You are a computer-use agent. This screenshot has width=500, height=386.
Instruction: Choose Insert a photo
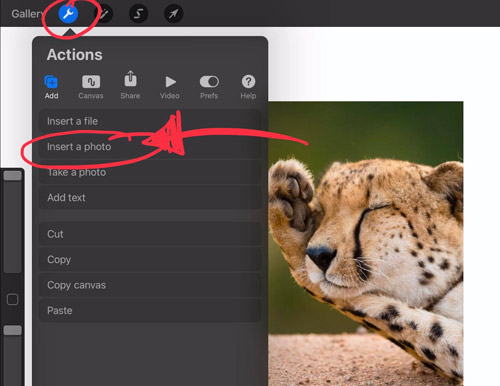coord(150,147)
